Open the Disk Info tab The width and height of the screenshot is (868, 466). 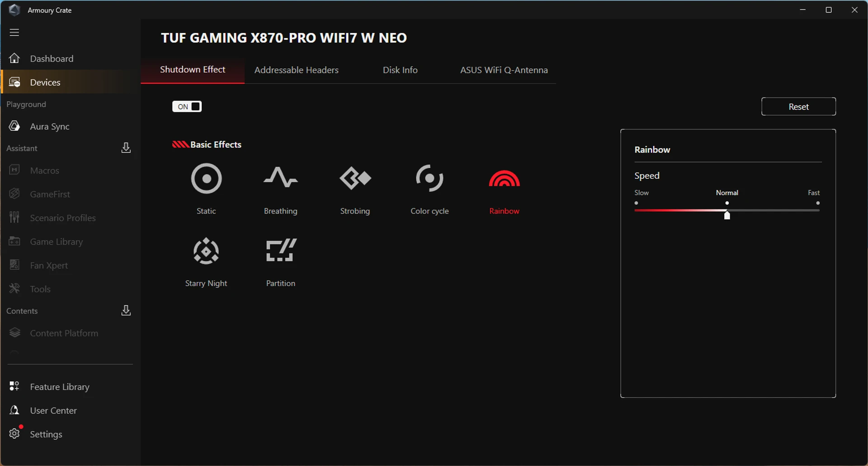coord(400,70)
